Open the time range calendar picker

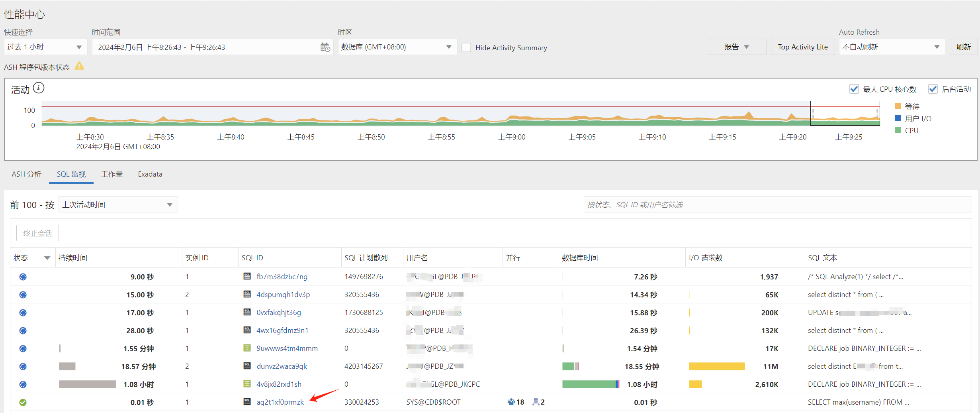[x=325, y=47]
